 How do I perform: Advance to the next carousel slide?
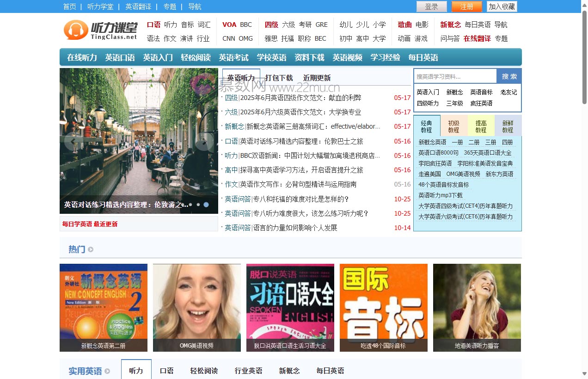coord(204,142)
